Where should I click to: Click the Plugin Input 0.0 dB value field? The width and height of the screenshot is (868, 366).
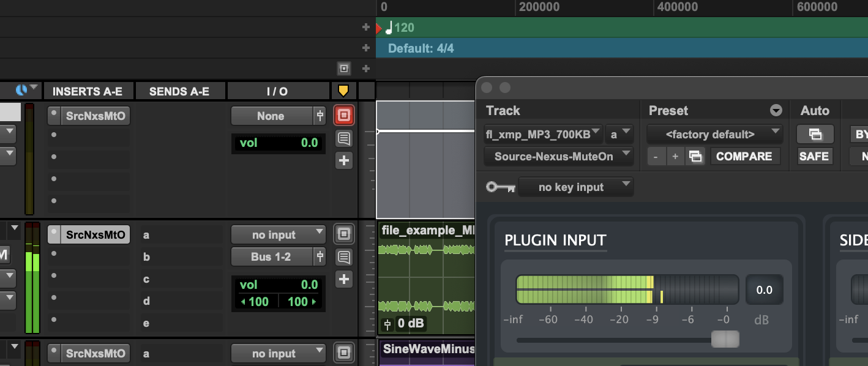[764, 290]
